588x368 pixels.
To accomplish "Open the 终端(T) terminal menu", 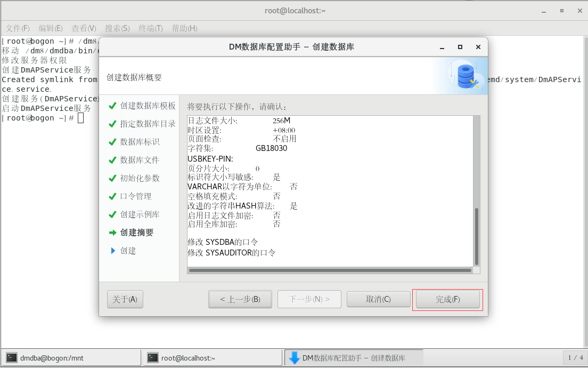I will (x=150, y=28).
